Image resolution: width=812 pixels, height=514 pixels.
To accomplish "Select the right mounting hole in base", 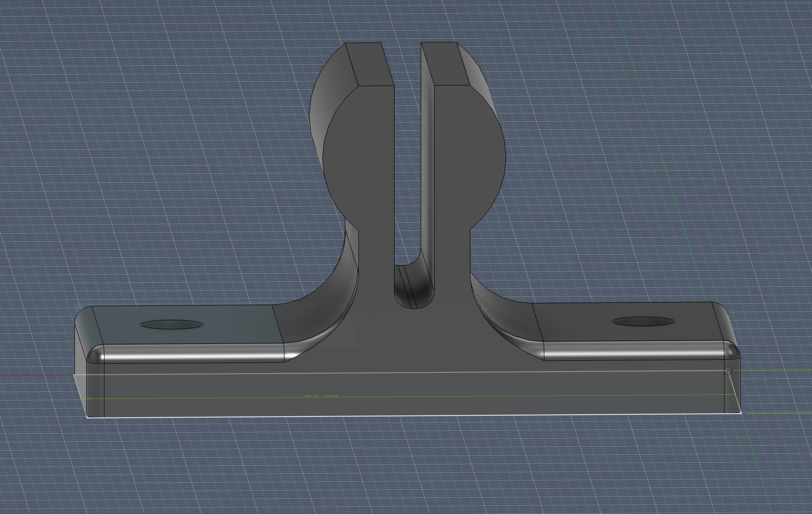I will pos(643,322).
